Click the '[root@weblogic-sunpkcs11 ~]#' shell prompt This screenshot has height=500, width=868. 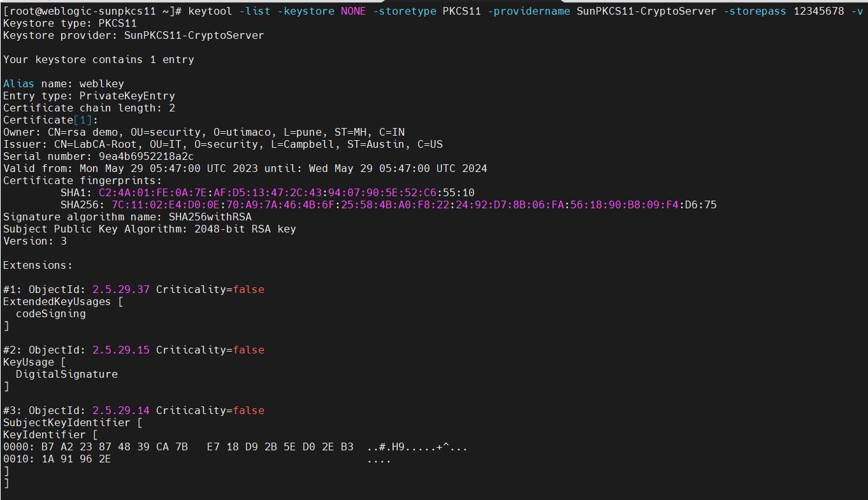pos(92,11)
